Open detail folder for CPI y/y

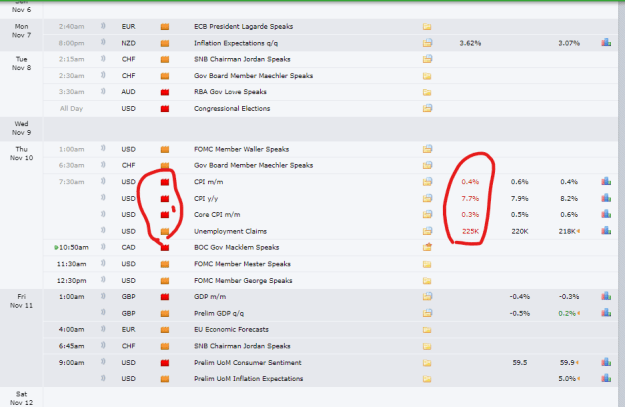(x=427, y=198)
